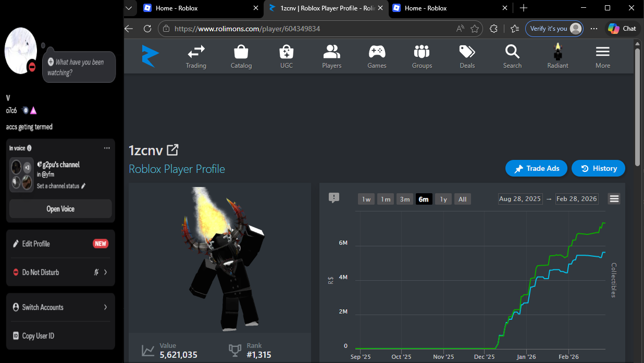Select the 1w chart range
The width and height of the screenshot is (644, 363).
[x=366, y=199]
